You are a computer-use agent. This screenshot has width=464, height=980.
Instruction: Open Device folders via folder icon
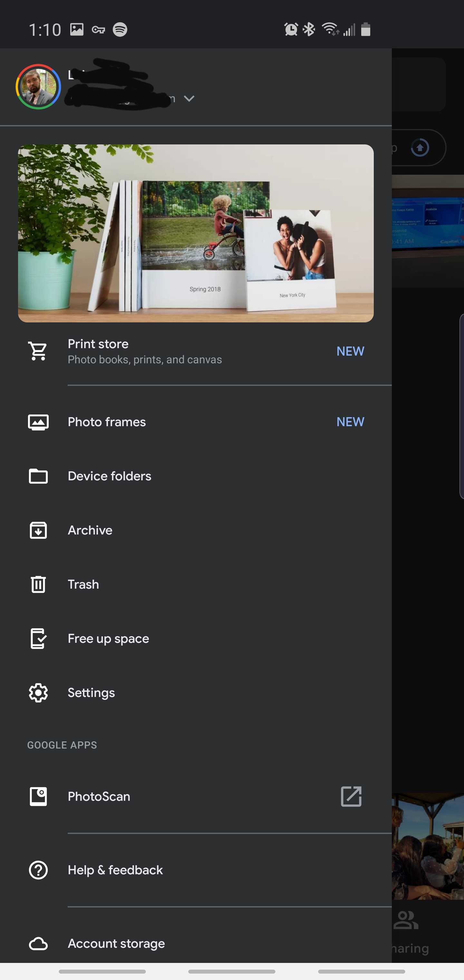tap(38, 476)
